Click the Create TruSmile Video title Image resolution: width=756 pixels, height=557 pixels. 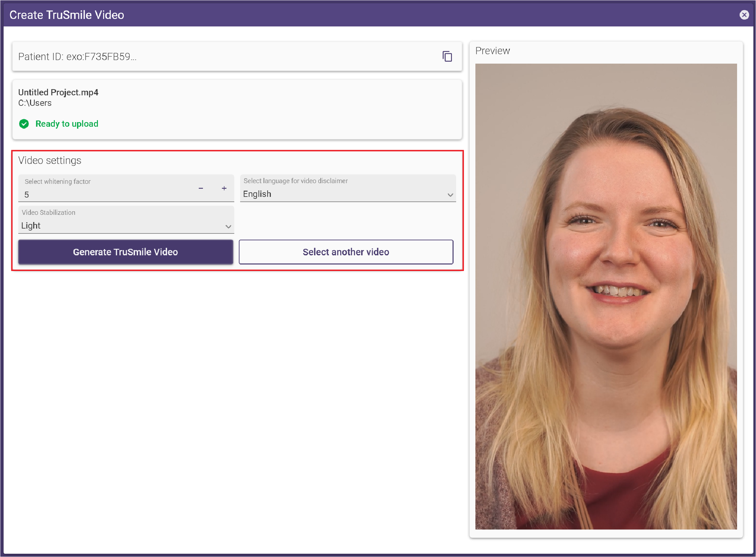tap(67, 15)
